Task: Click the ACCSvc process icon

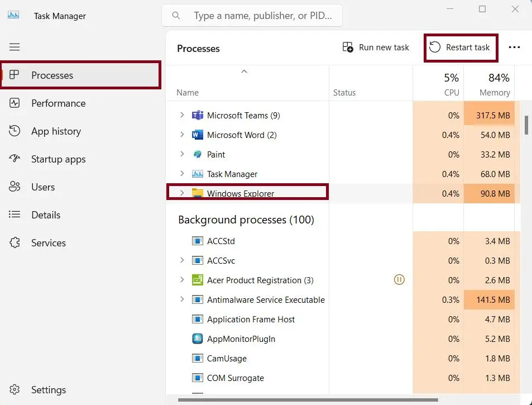Action: [x=197, y=261]
